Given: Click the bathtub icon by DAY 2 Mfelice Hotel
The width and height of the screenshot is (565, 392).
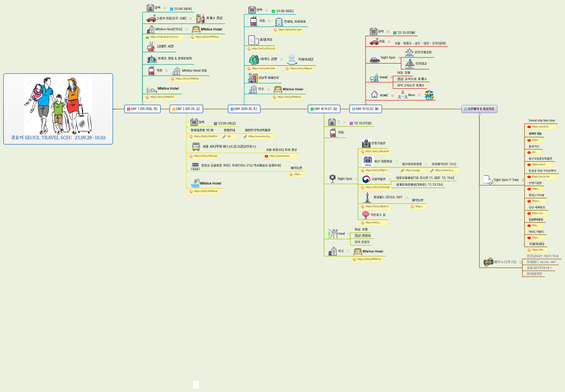Looking at the screenshot, I should point(195,183).
